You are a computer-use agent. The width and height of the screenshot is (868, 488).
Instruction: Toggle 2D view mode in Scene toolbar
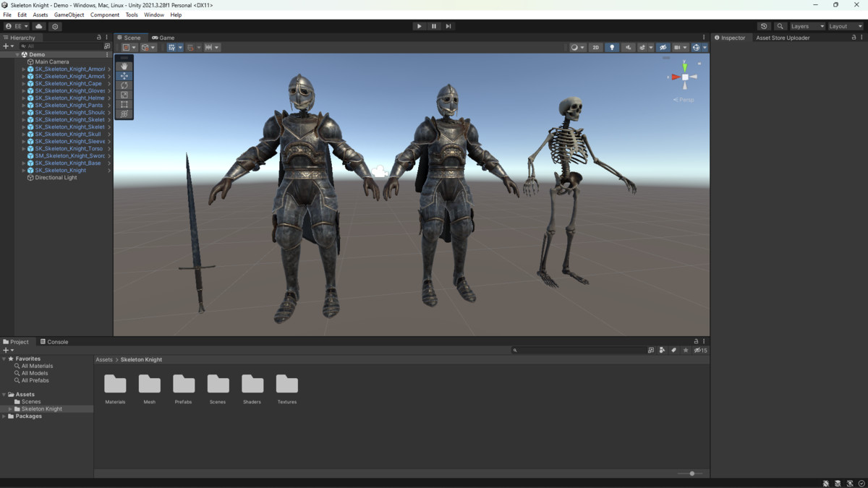click(x=595, y=47)
